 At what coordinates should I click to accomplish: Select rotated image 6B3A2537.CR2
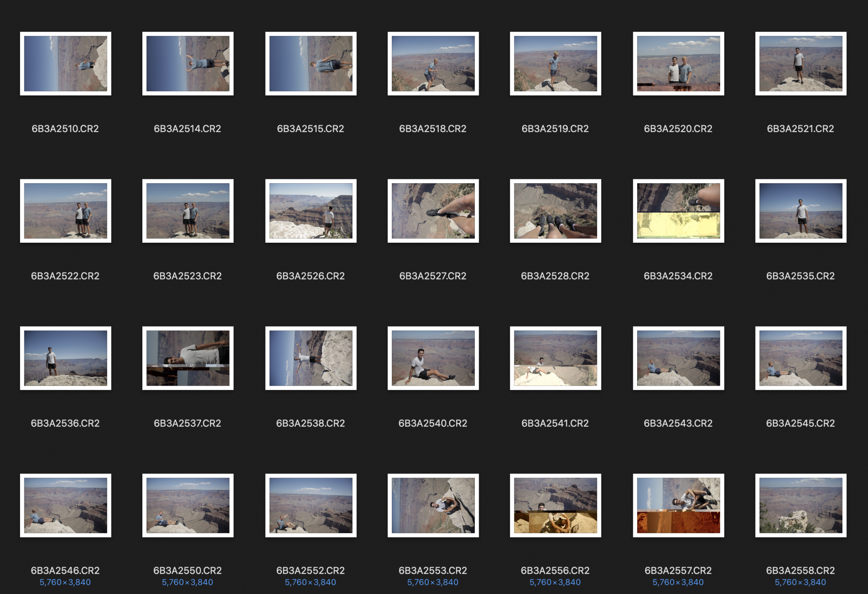[188, 358]
